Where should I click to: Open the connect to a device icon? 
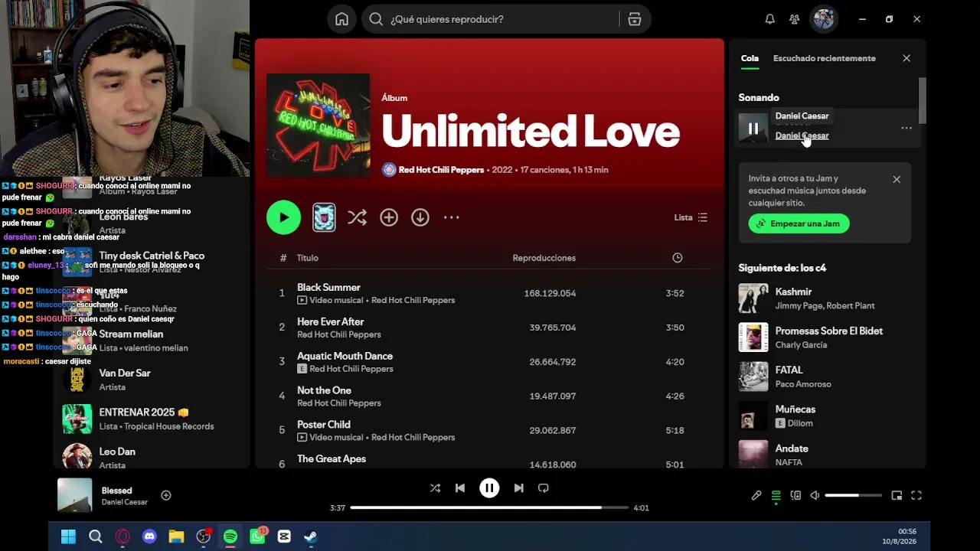point(795,496)
